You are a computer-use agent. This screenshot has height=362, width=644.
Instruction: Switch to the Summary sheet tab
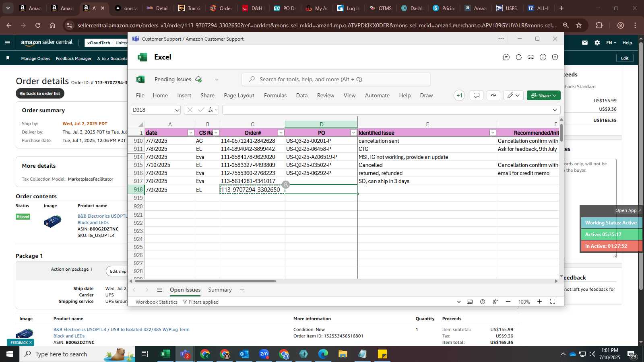220,290
